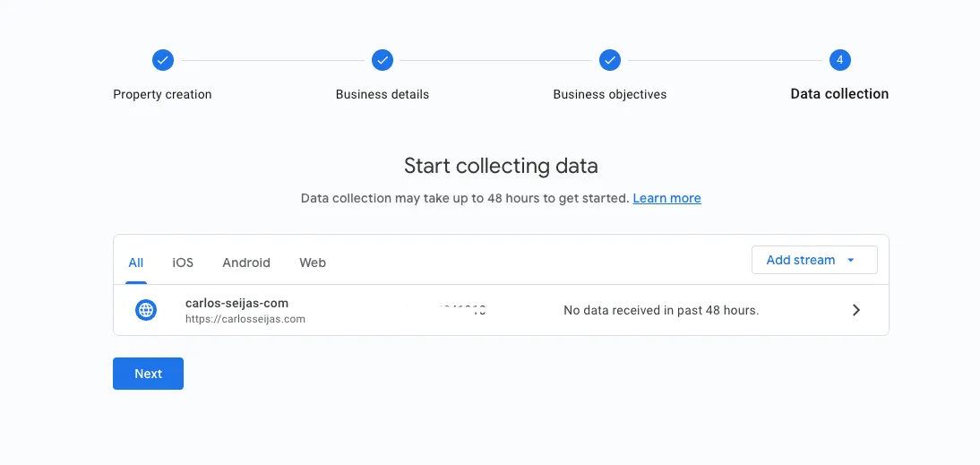Open the Learn more link
980x465 pixels.
coord(666,198)
